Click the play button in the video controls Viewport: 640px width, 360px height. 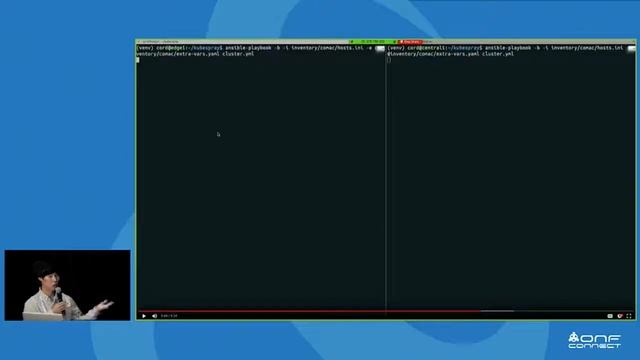144,316
